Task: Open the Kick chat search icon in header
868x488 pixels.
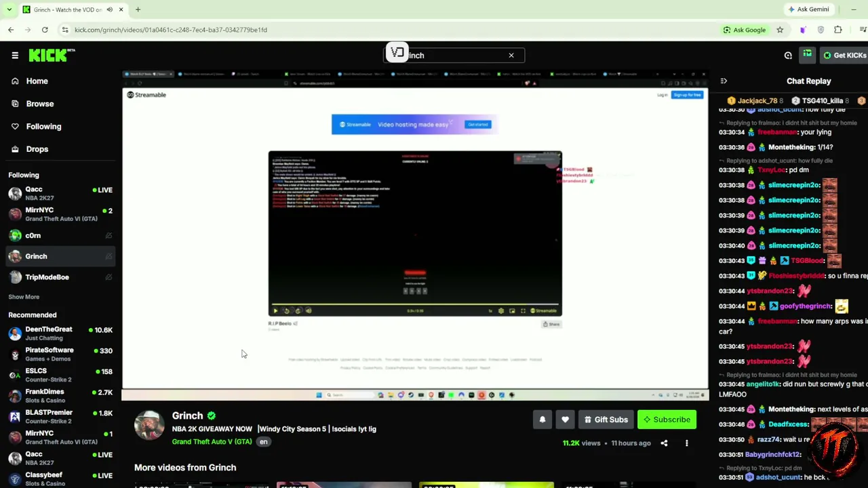Action: point(788,56)
